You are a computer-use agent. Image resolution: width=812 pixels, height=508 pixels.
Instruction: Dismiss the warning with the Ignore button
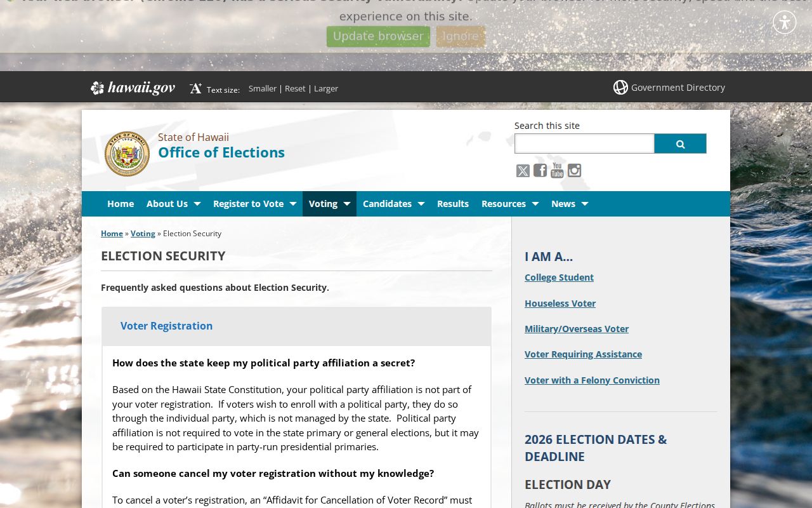point(461,36)
